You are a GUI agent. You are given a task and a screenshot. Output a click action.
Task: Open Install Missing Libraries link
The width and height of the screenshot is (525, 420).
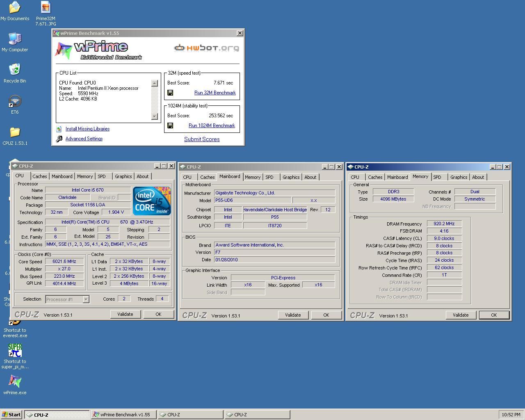click(87, 129)
